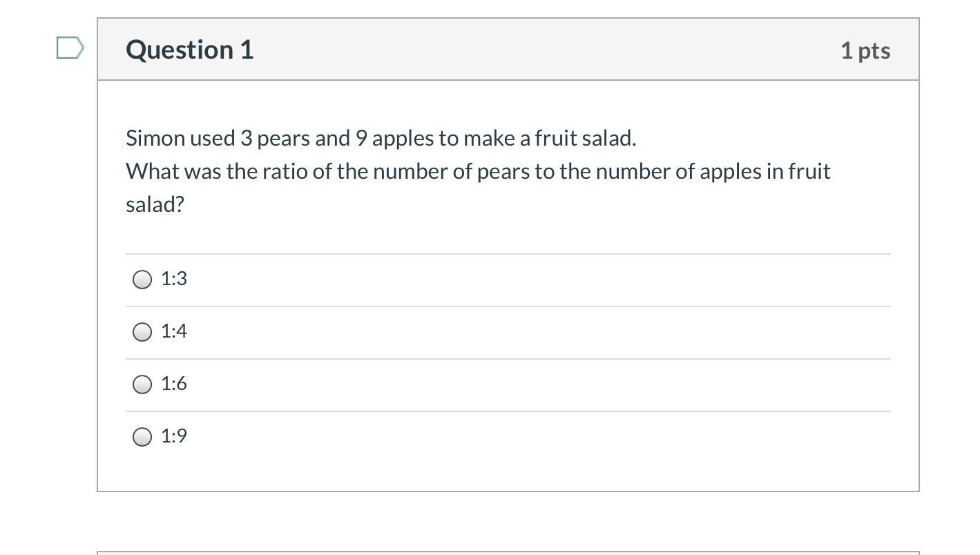Click the 1:6 answer label text

point(174,384)
